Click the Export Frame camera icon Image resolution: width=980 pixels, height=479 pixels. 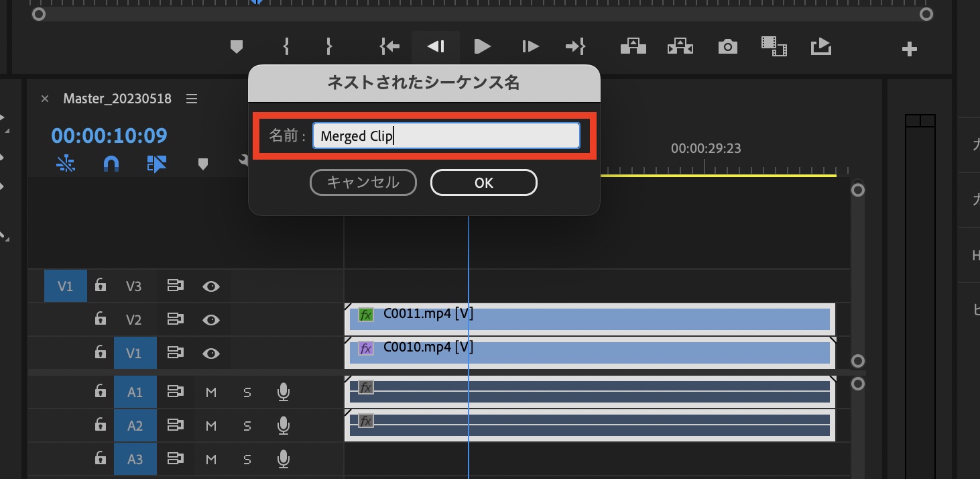pos(727,46)
